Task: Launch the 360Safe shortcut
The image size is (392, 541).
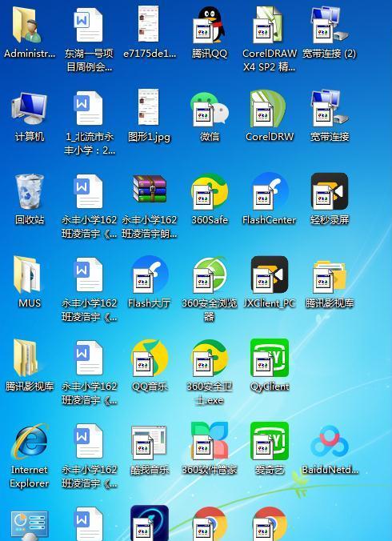Action: [x=210, y=191]
